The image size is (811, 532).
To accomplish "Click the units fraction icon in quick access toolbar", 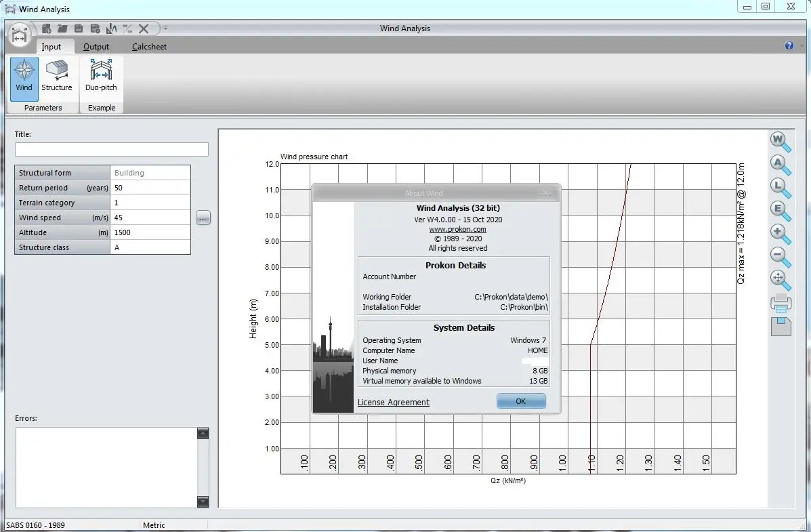I will point(127,28).
